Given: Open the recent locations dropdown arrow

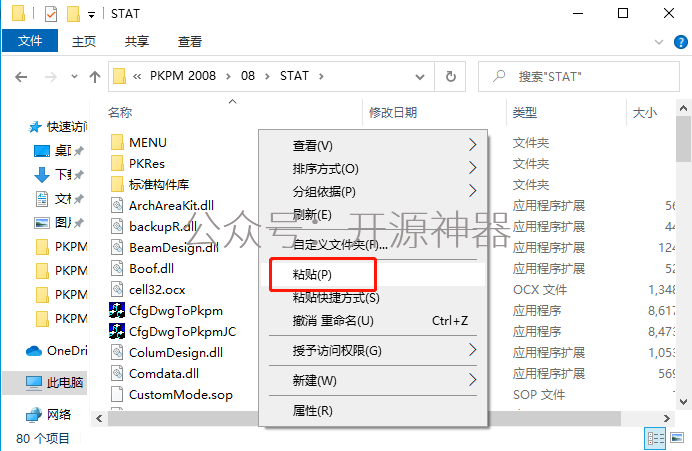Looking at the screenshot, I should click(x=74, y=77).
